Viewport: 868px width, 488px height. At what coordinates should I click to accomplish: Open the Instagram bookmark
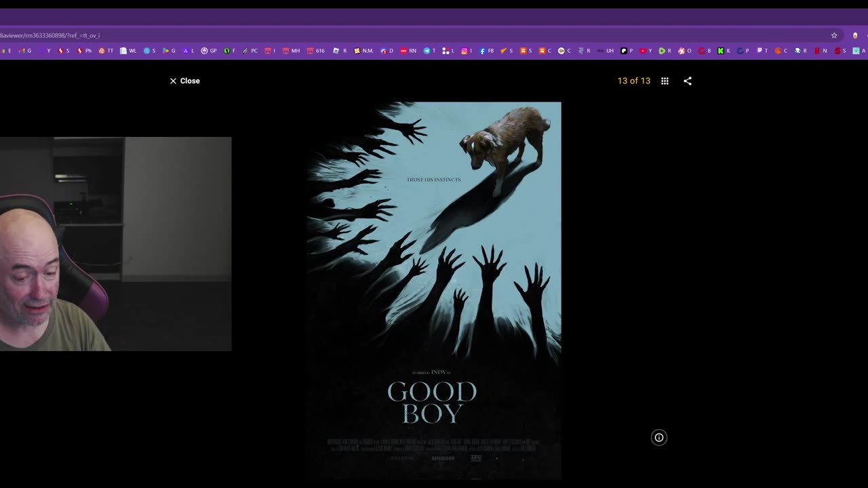(x=467, y=51)
